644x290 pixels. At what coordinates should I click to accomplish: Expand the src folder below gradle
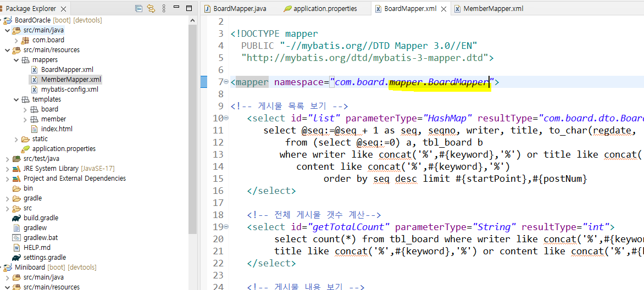tap(7, 208)
